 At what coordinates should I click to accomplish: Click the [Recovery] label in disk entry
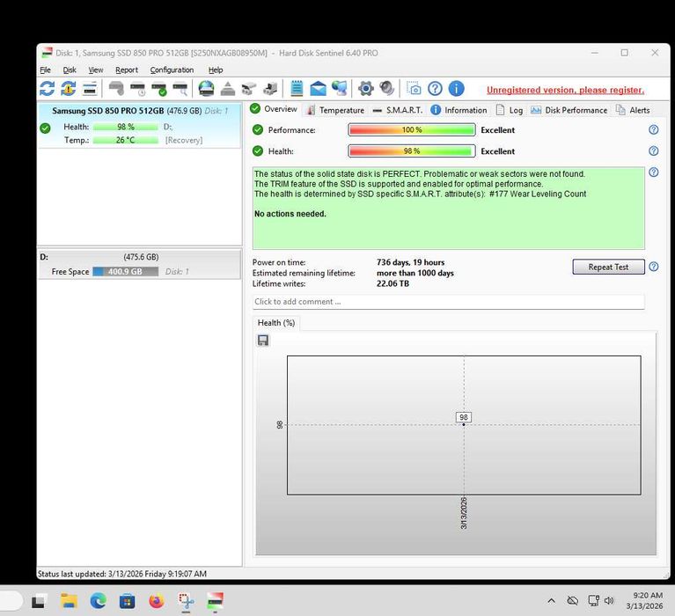point(184,140)
